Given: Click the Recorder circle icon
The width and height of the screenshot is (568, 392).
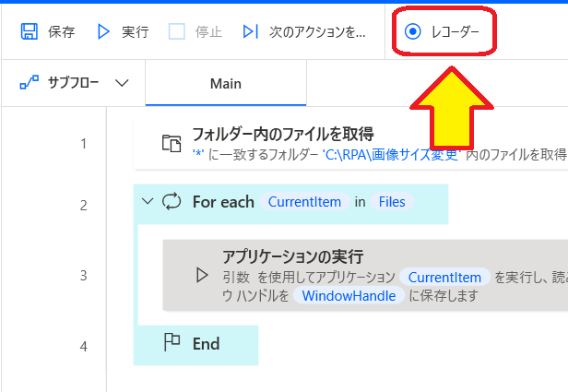Looking at the screenshot, I should [x=413, y=32].
